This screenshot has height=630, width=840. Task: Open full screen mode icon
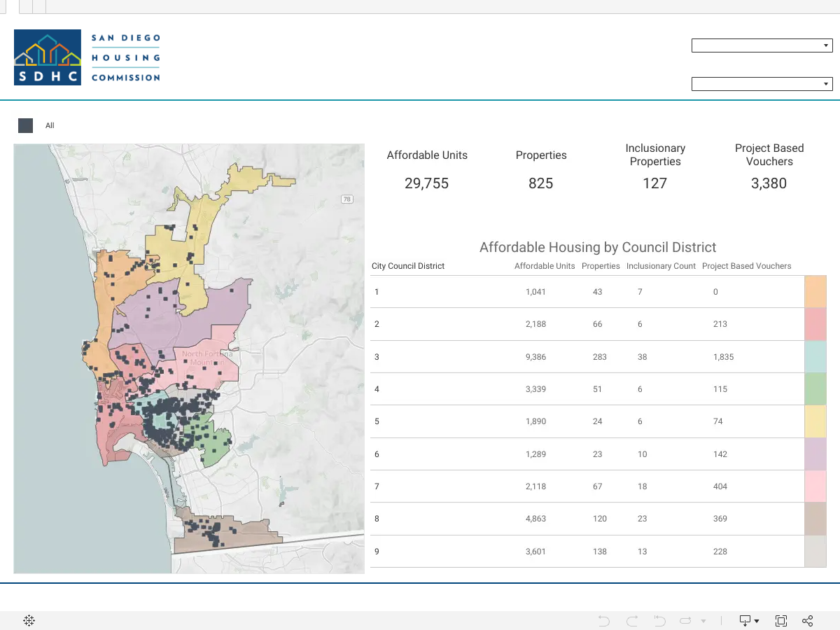[781, 621]
